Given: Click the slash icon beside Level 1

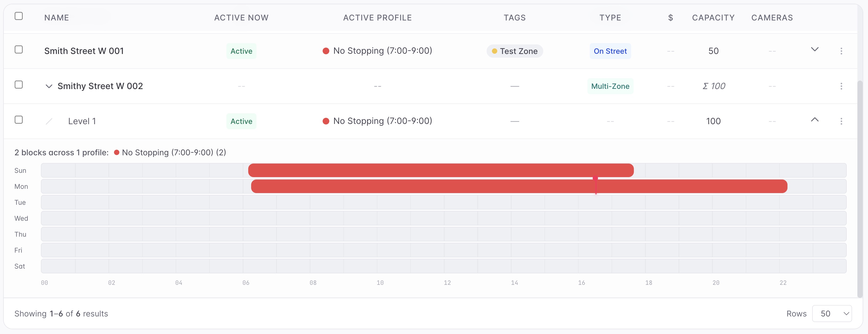Looking at the screenshot, I should click(49, 121).
